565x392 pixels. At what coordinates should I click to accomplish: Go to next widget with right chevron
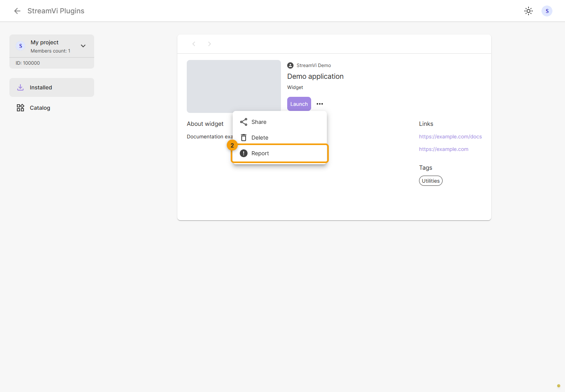click(210, 44)
